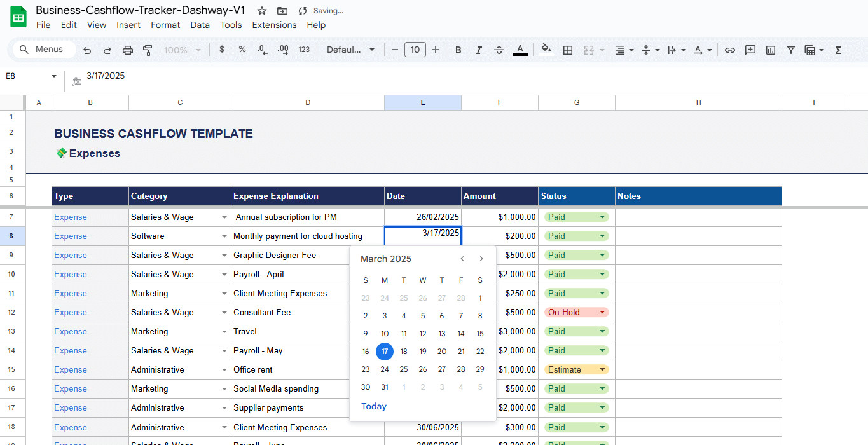Open category dropdown for Software row
The height and width of the screenshot is (445, 868).
click(x=224, y=236)
